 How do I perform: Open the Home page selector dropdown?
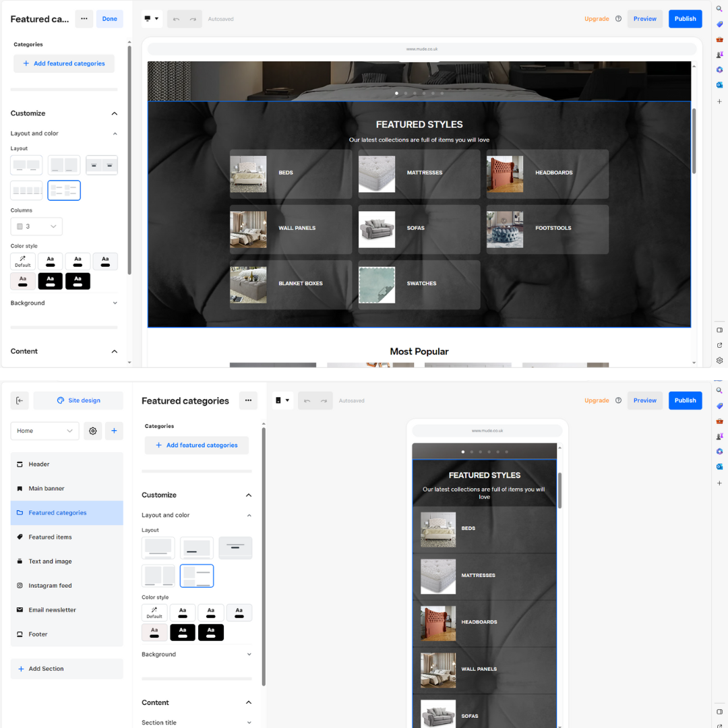pyautogui.click(x=44, y=431)
